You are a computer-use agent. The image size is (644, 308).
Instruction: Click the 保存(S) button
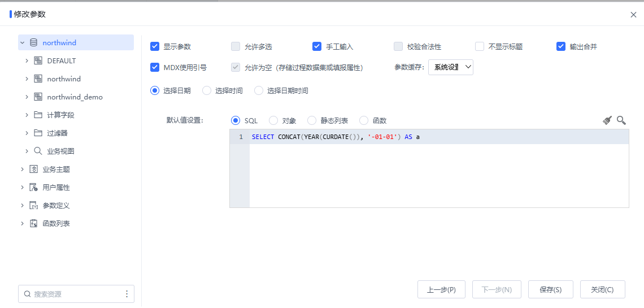(x=551, y=289)
